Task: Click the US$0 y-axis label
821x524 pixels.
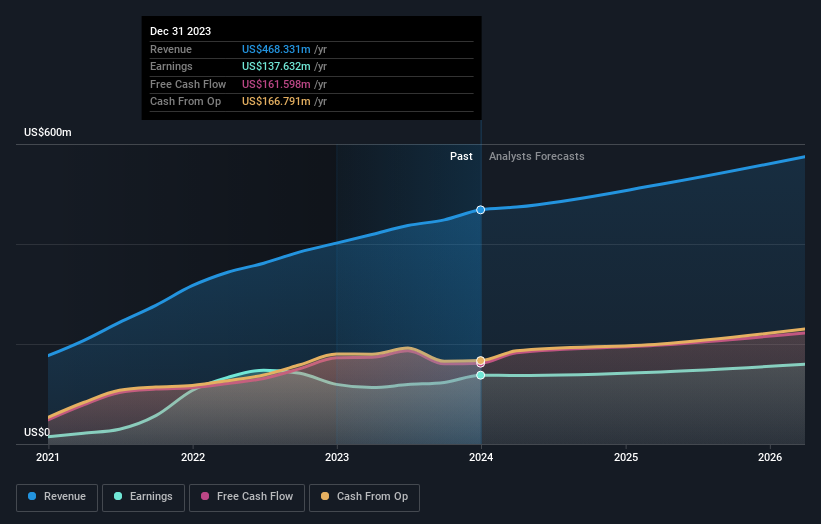Action: (x=37, y=432)
